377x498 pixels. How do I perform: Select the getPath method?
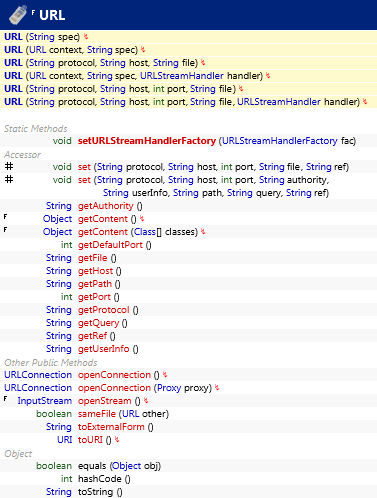coord(95,284)
